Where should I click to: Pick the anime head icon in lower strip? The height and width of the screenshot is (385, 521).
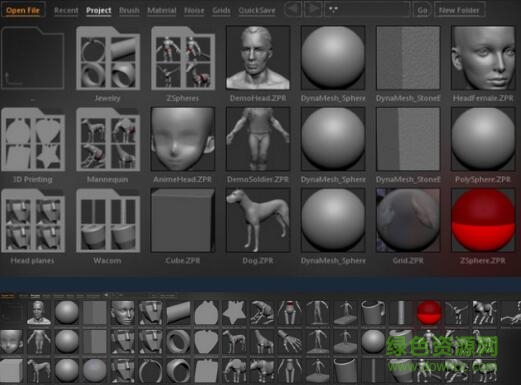click(11, 341)
